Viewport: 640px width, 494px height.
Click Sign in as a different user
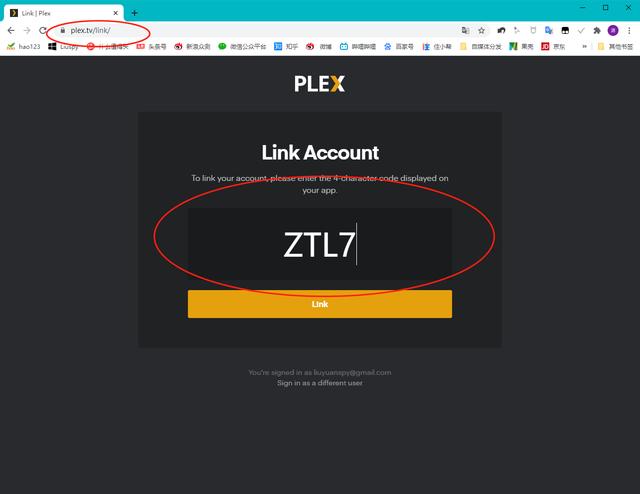coord(320,383)
